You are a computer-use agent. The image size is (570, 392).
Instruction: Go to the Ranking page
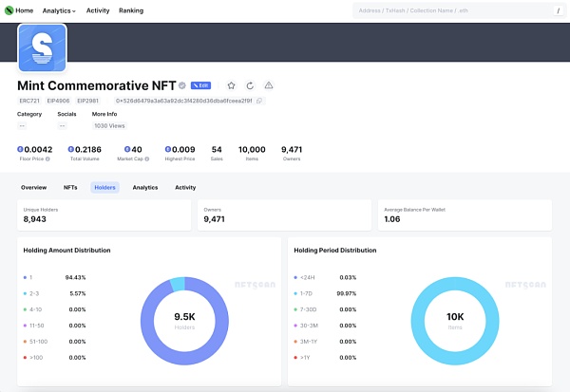point(131,10)
